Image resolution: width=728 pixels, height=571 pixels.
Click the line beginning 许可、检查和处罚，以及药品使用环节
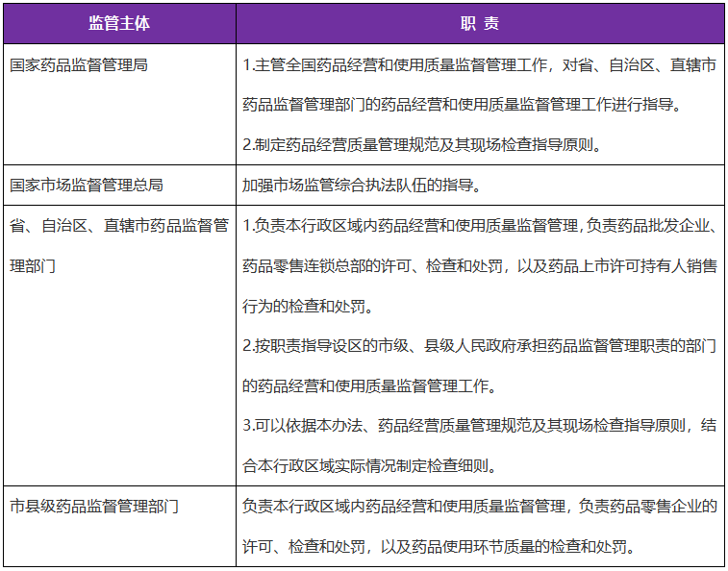[439, 546]
